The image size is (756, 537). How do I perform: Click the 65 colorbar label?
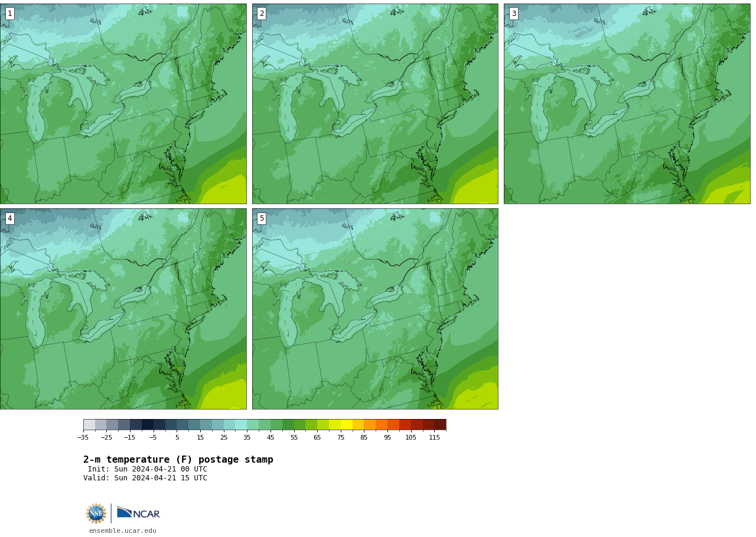[x=317, y=438]
